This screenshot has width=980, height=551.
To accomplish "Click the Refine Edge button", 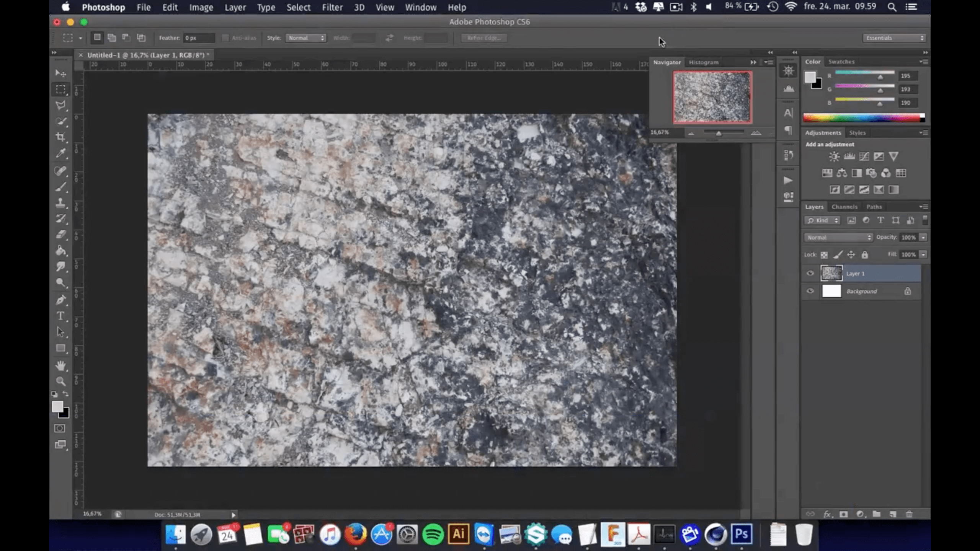I will (484, 37).
